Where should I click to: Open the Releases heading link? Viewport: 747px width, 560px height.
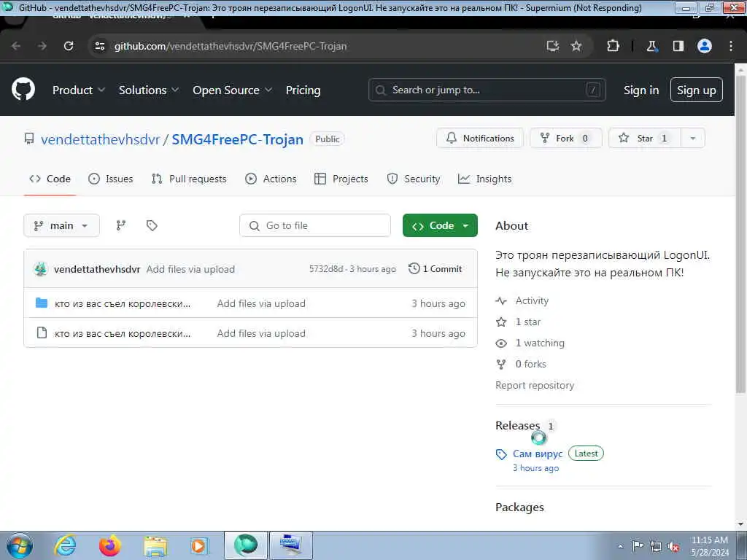pyautogui.click(x=518, y=425)
